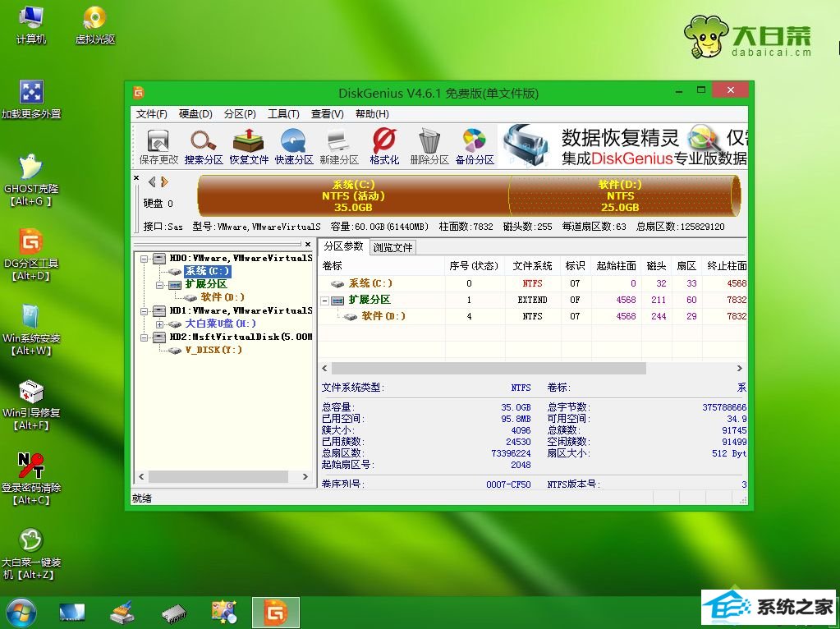Screen dimensions: 840x629
Task: Select 软件(D:) in the disk tree
Action: (x=223, y=297)
